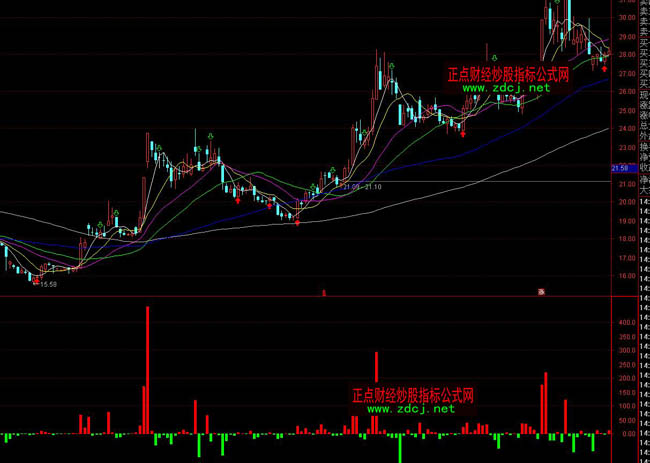This screenshot has width=650, height=463.
Task: Click the 15.58 low price annotation
Action: pos(46,285)
